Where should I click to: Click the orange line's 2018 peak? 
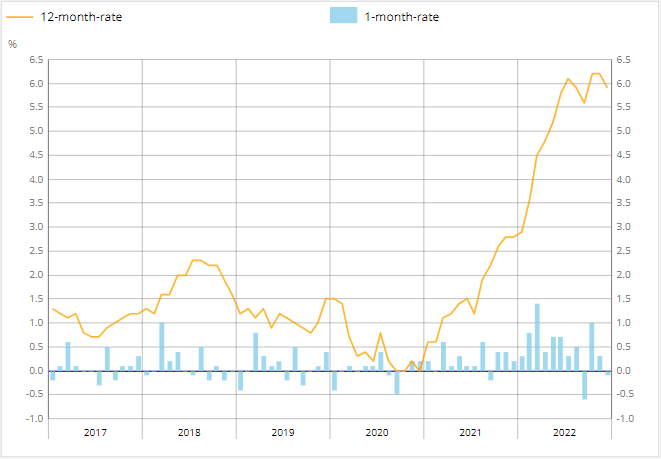click(197, 260)
